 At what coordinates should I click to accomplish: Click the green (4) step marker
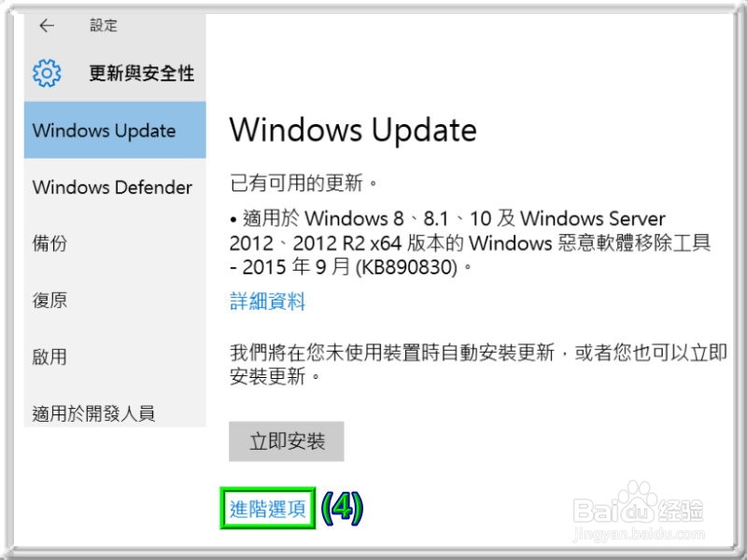pyautogui.click(x=342, y=508)
